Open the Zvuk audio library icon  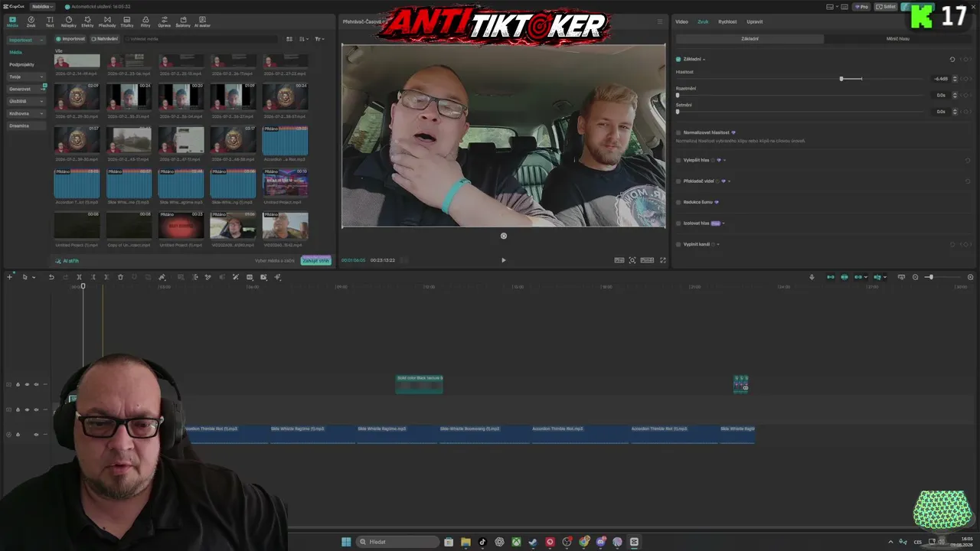tap(31, 21)
